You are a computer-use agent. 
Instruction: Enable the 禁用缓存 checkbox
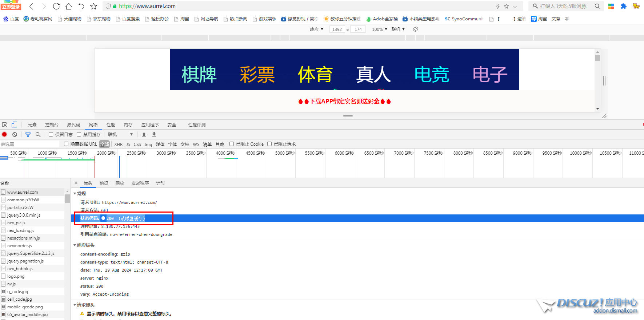(79, 134)
